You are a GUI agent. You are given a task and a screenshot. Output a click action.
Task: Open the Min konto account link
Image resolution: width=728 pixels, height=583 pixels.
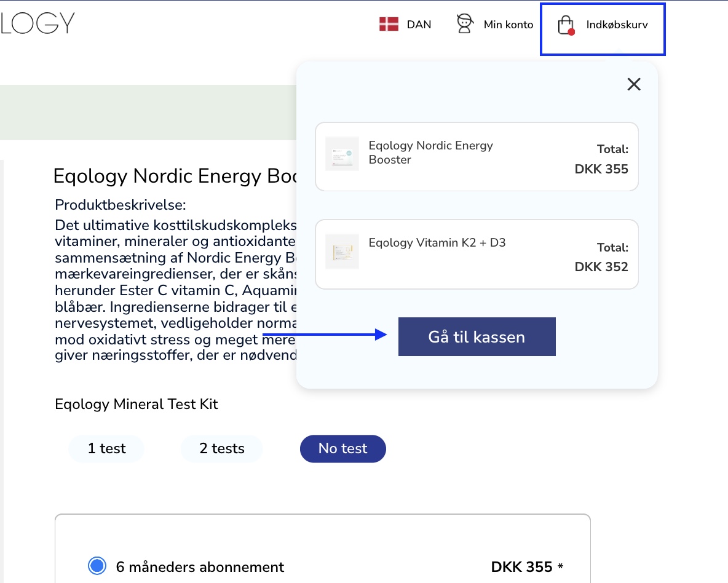[x=508, y=25]
